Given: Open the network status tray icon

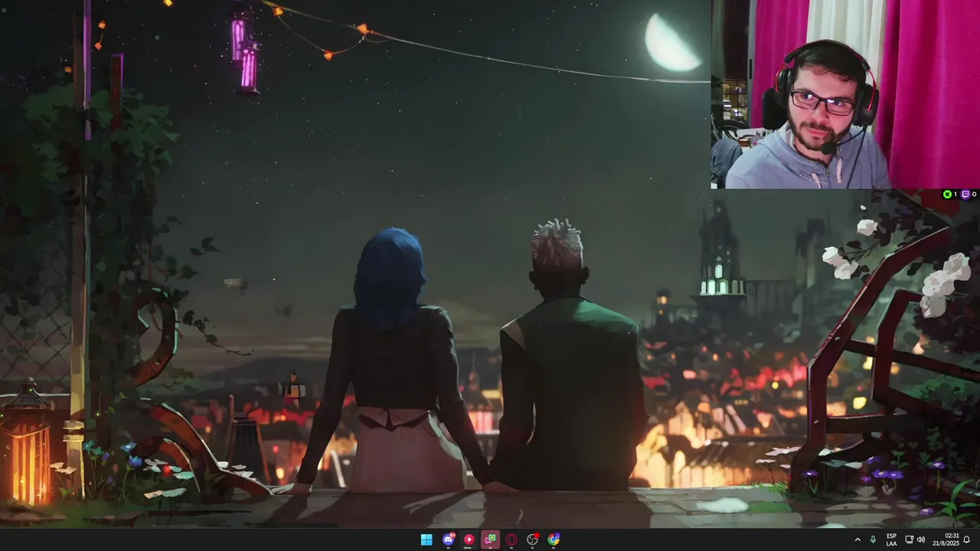Looking at the screenshot, I should point(909,540).
